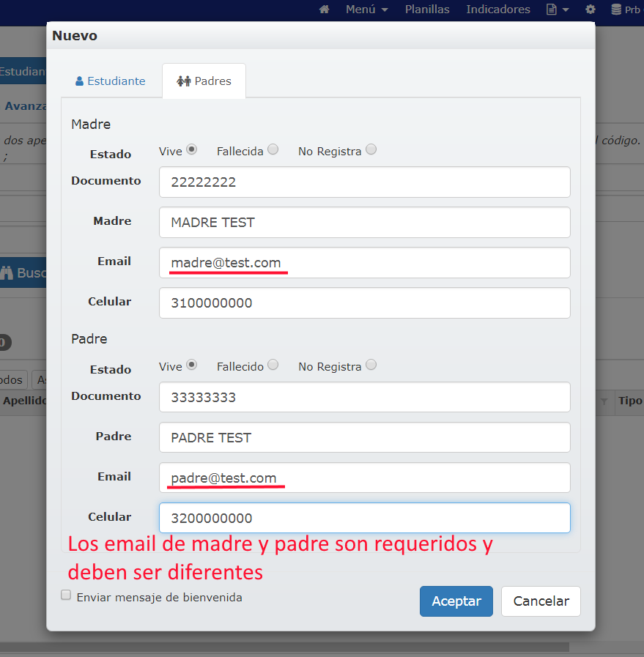Focus the Padre Documento field 33333333
644x657 pixels.
365,397
